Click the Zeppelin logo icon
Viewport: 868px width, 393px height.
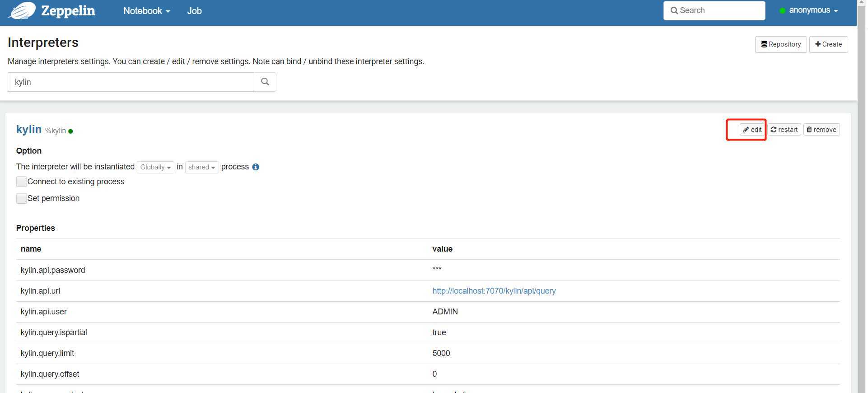tap(23, 10)
